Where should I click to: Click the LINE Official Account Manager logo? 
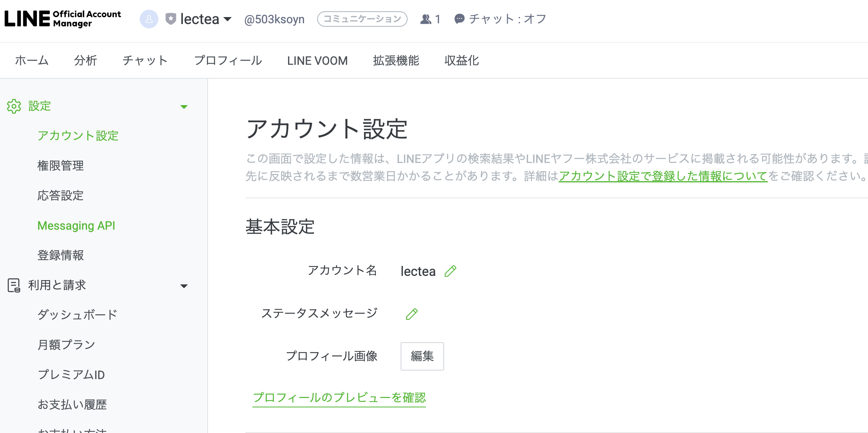62,19
